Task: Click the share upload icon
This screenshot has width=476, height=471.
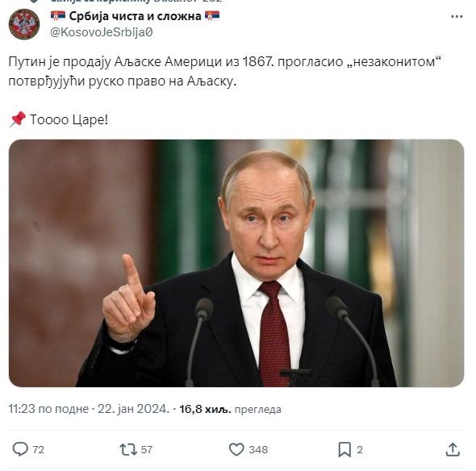Action: pos(453,449)
